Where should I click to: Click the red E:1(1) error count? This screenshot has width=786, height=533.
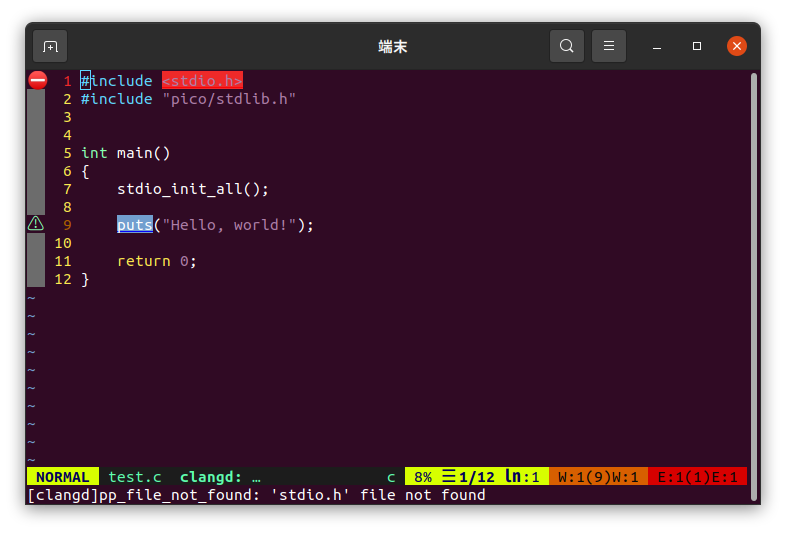click(697, 477)
